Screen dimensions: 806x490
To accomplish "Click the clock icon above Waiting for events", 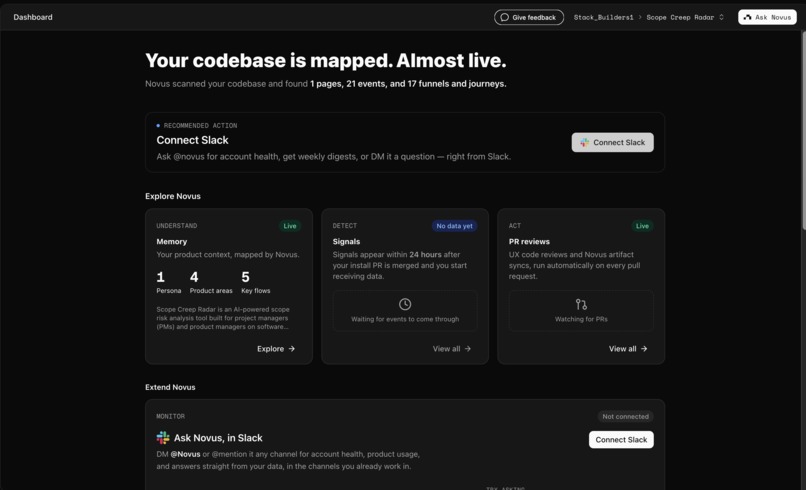I will pos(405,304).
